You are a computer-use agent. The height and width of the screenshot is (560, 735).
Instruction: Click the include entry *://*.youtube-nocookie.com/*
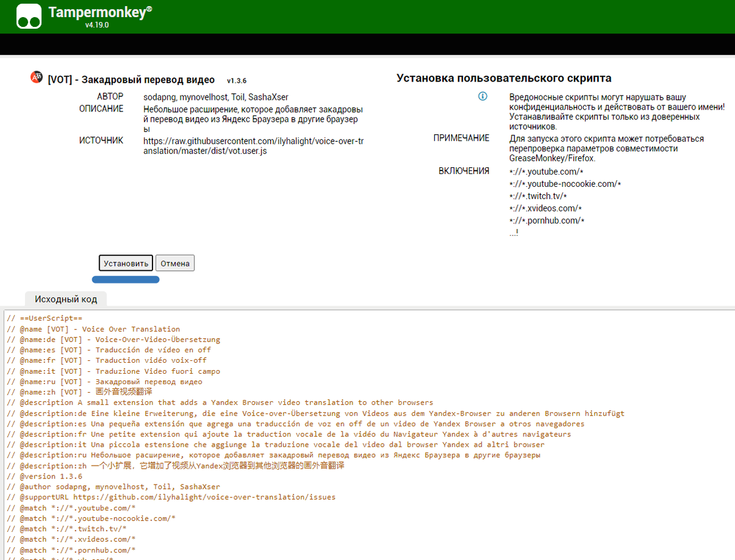click(x=565, y=184)
